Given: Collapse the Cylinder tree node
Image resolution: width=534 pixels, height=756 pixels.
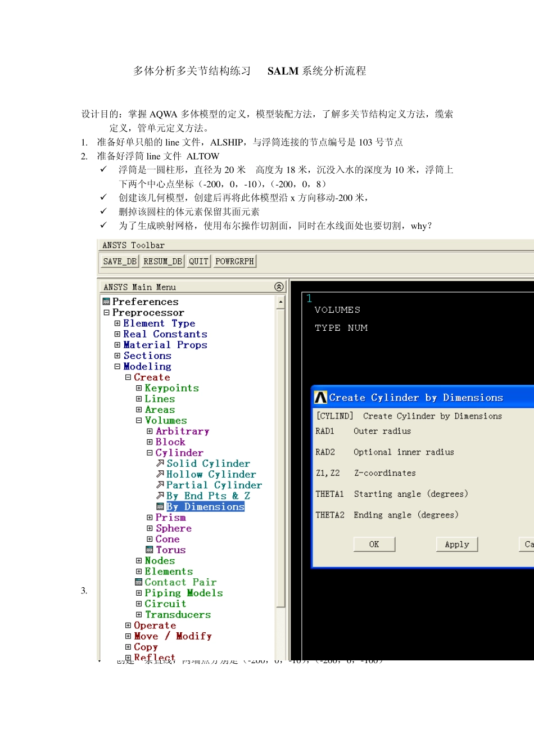Looking at the screenshot, I should point(150,453).
